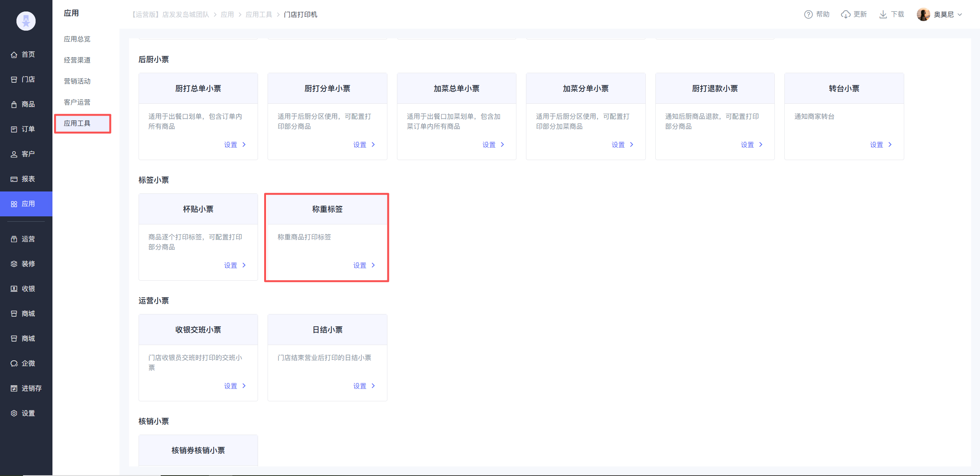Open 装修 layers icon in sidebar
Image resolution: width=980 pixels, height=476 pixels.
point(14,264)
